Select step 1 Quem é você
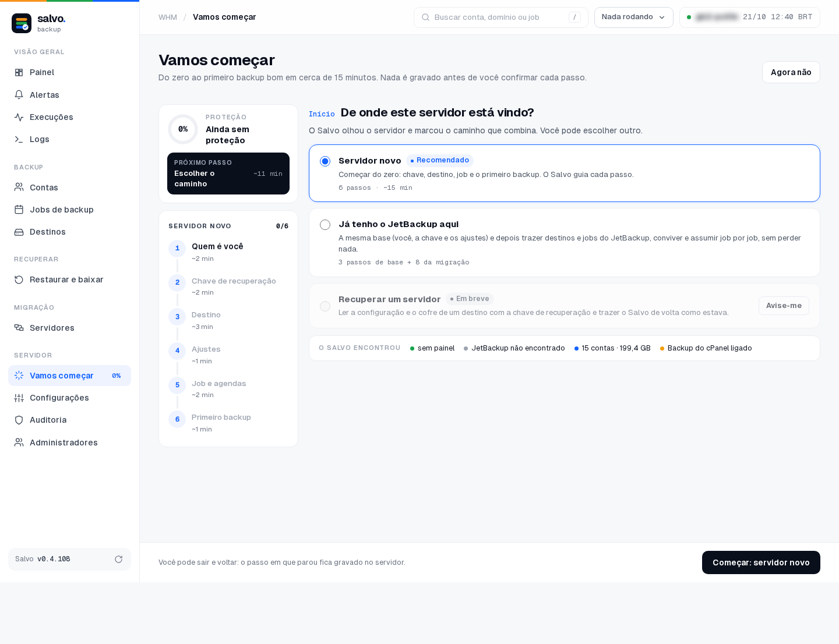Image resolution: width=839 pixels, height=644 pixels. [228, 252]
